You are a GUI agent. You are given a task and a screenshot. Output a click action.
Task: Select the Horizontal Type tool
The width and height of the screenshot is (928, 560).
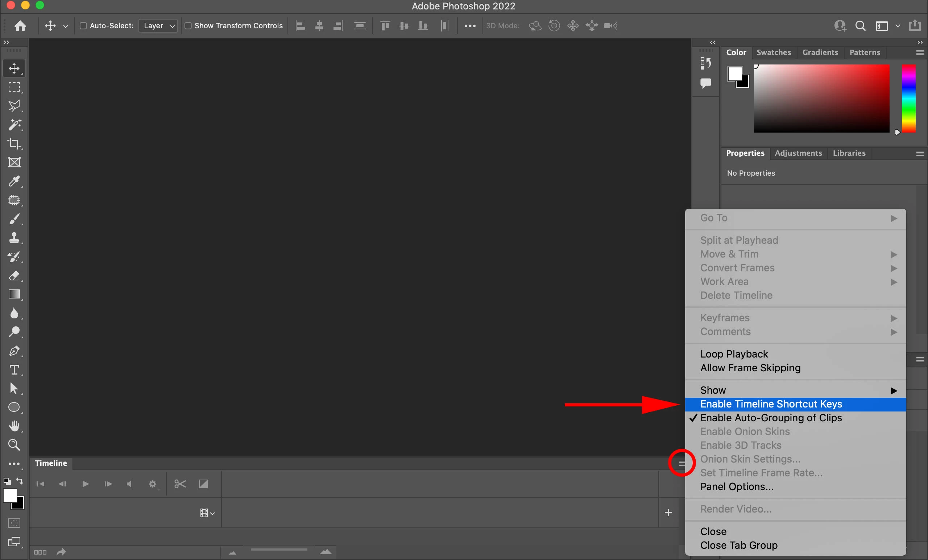point(14,369)
